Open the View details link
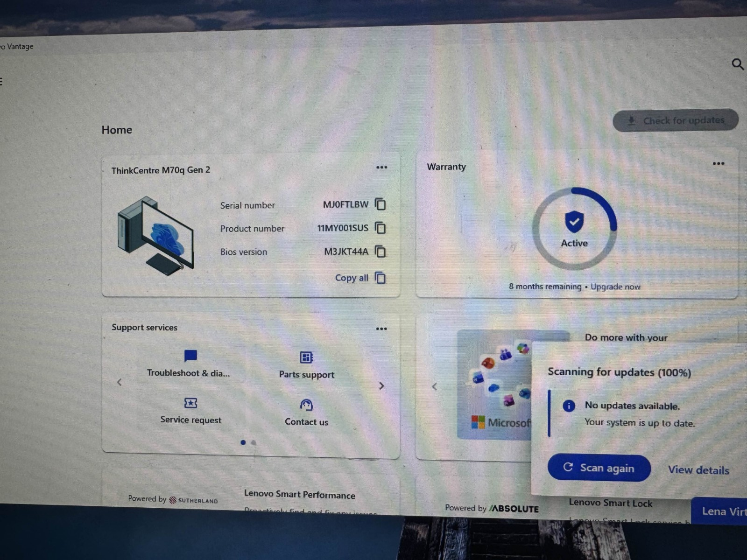Image resolution: width=747 pixels, height=560 pixels. point(698,470)
